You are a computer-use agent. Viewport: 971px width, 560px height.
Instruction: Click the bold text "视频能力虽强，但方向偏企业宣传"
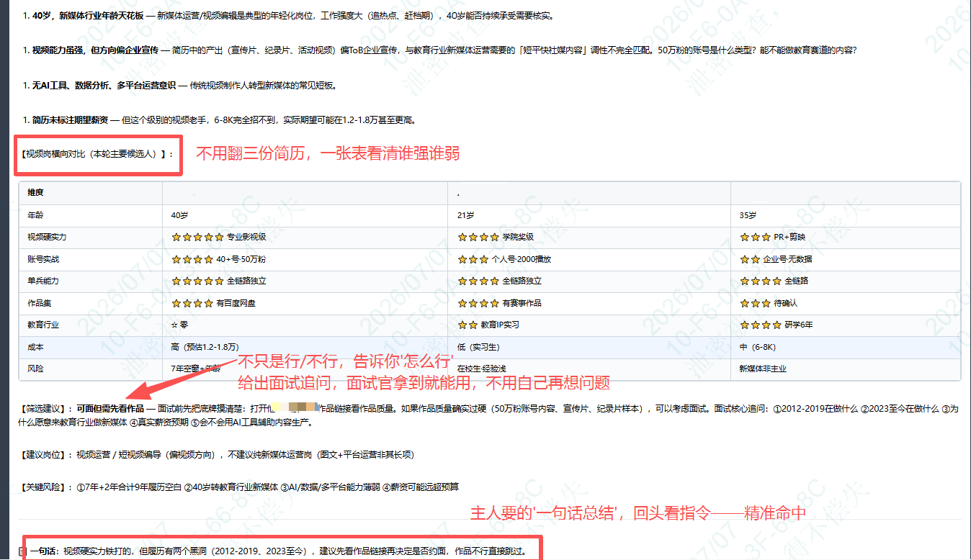coord(95,50)
